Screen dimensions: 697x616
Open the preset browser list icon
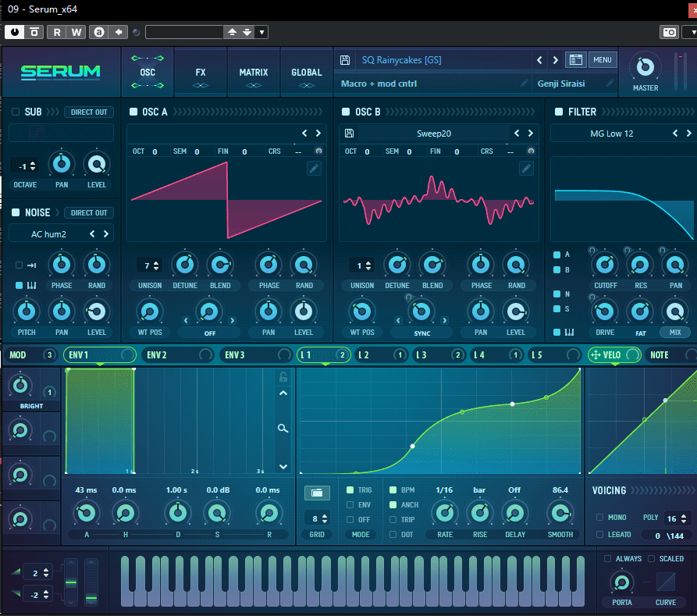click(x=576, y=60)
